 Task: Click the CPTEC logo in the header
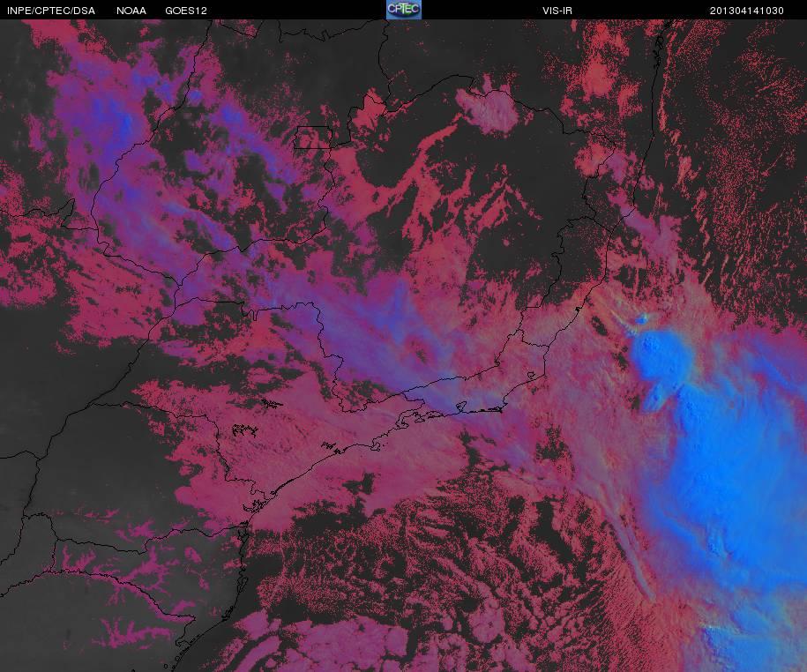pos(404,10)
